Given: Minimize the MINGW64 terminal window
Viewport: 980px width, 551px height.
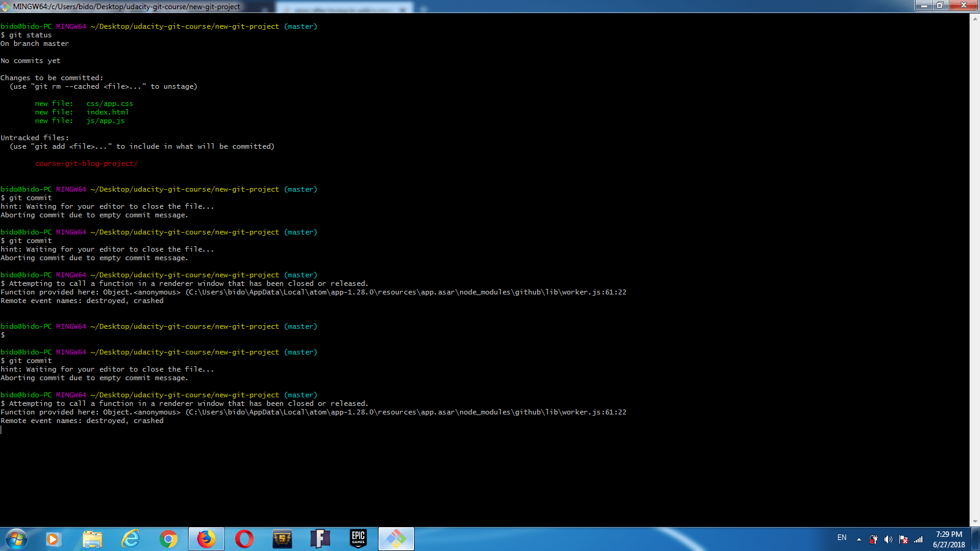Looking at the screenshot, I should [x=923, y=6].
